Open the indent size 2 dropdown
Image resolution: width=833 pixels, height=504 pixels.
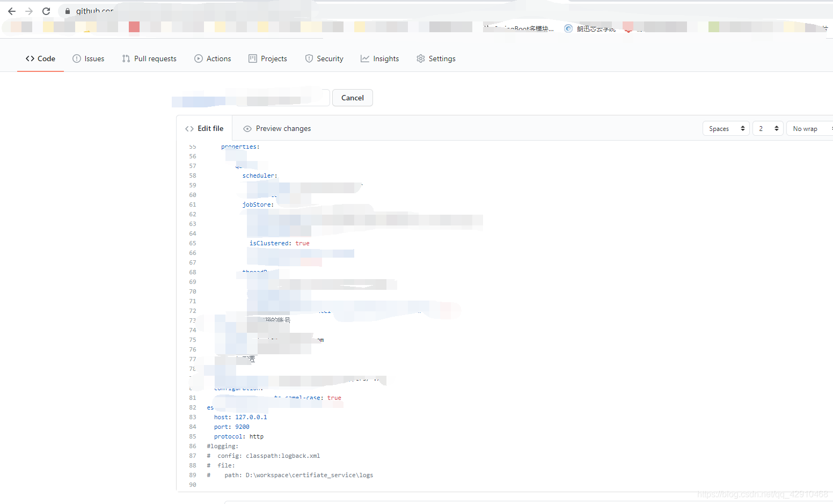[768, 128]
